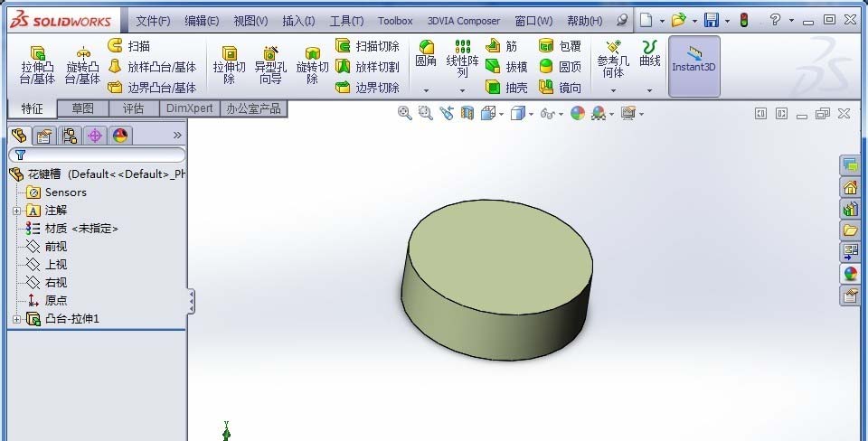Open the 3DVIA Composer menu

[463, 21]
